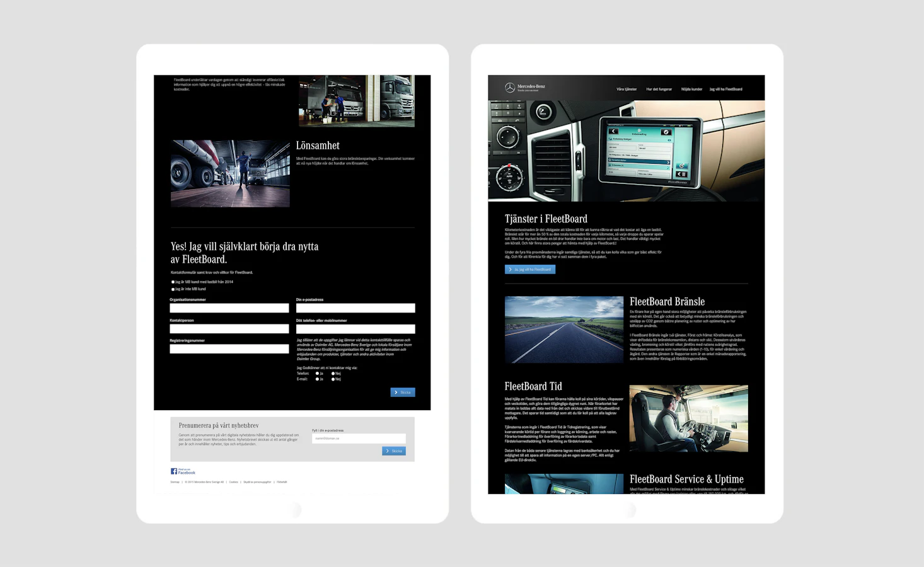Click the "FleetBoard Tid" heading
This screenshot has height=567, width=924.
(533, 386)
